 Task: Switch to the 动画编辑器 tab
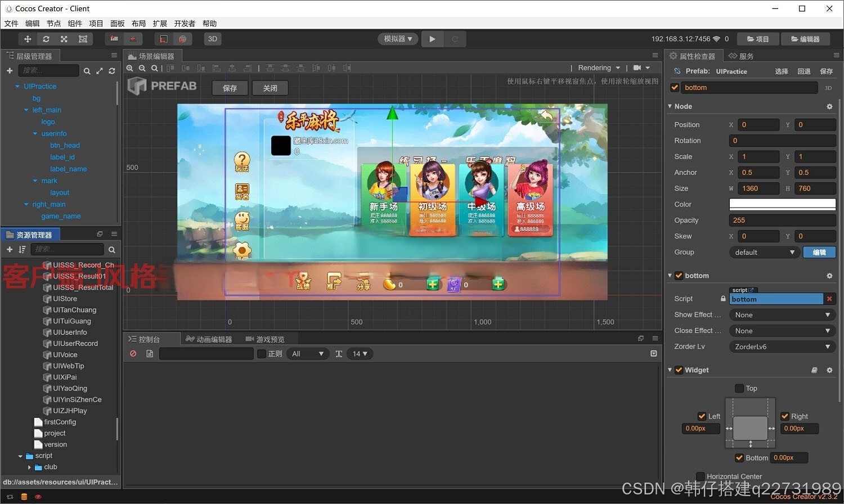click(x=209, y=339)
